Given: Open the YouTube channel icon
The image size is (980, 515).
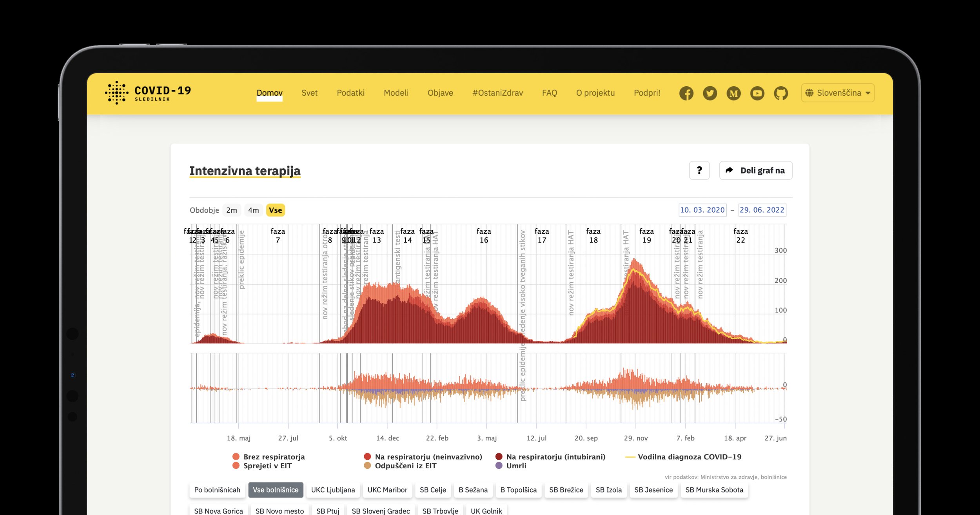Looking at the screenshot, I should [757, 93].
